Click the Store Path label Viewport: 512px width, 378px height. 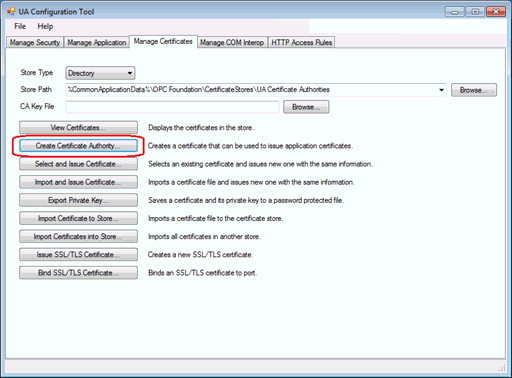point(36,90)
